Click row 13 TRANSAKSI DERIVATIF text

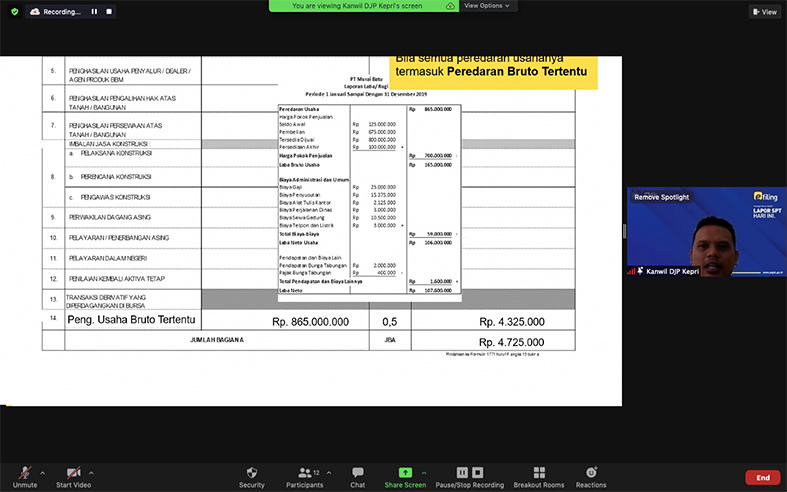coord(106,301)
